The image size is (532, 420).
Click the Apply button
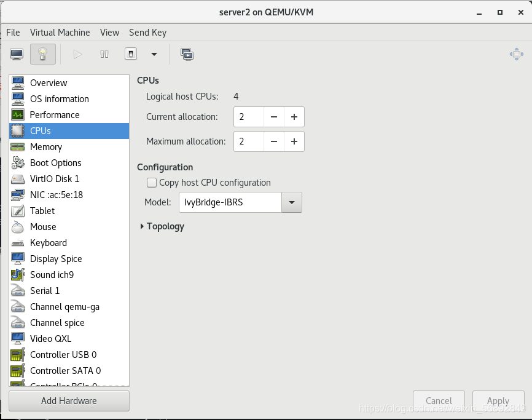[498, 401]
